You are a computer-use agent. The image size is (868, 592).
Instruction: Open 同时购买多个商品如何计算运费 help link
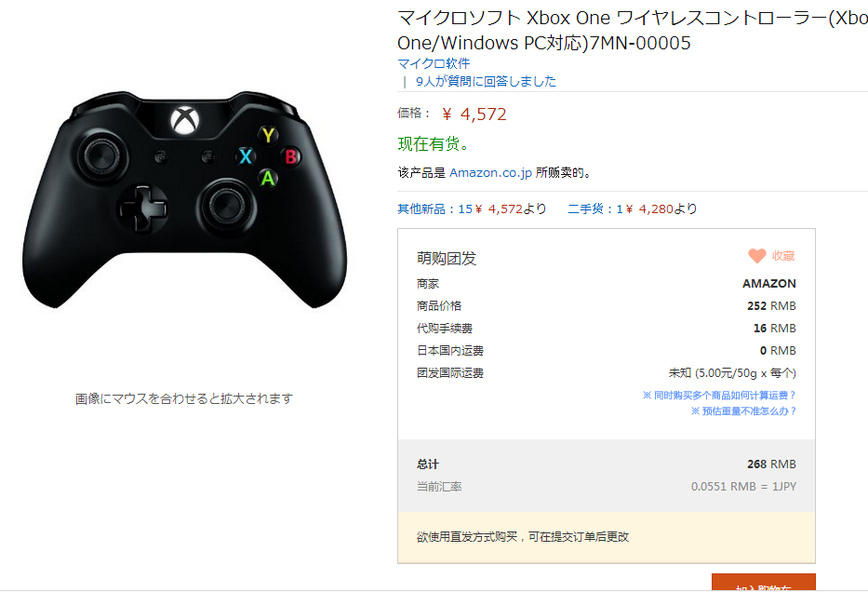coord(719,396)
